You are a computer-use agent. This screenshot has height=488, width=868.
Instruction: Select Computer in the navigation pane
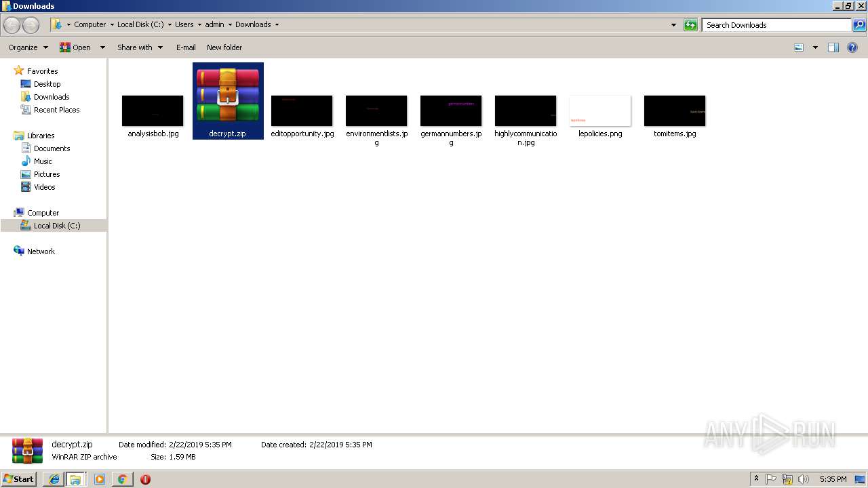click(43, 213)
